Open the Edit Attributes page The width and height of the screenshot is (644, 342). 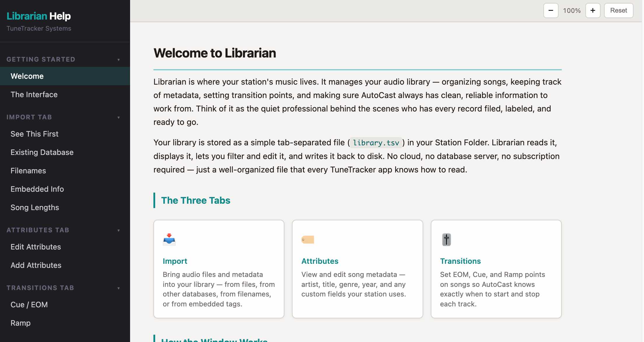(36, 247)
